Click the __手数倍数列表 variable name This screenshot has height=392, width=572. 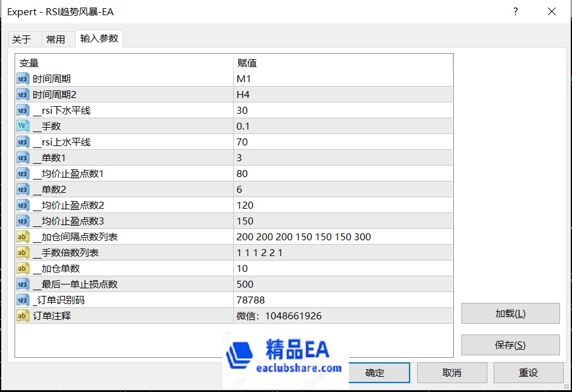point(66,252)
